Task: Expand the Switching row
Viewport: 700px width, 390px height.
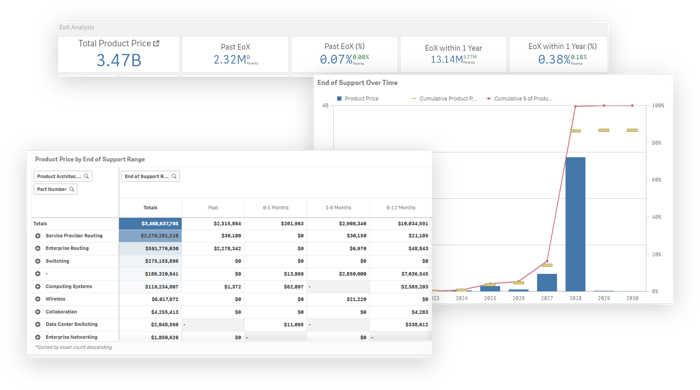Action: click(x=38, y=261)
